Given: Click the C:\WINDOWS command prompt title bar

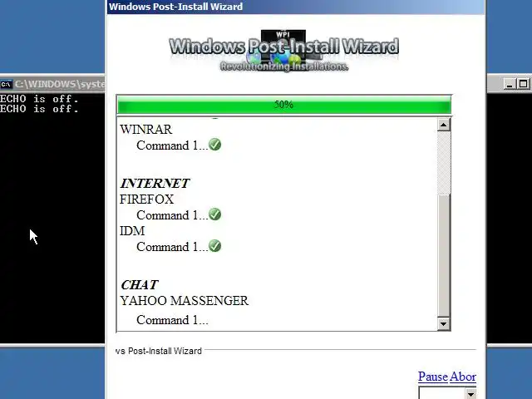Looking at the screenshot, I should 52,84.
